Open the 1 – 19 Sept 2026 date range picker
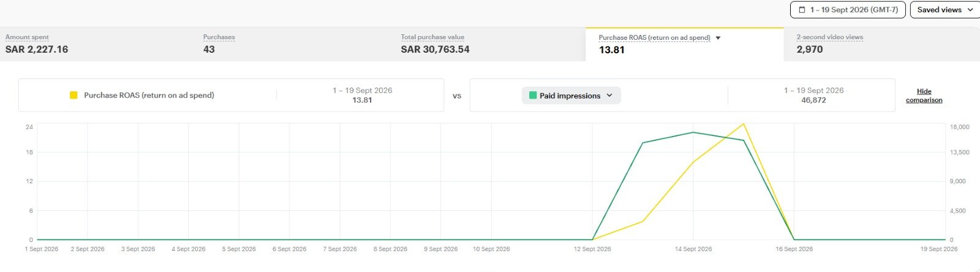980x272 pixels. coord(848,10)
